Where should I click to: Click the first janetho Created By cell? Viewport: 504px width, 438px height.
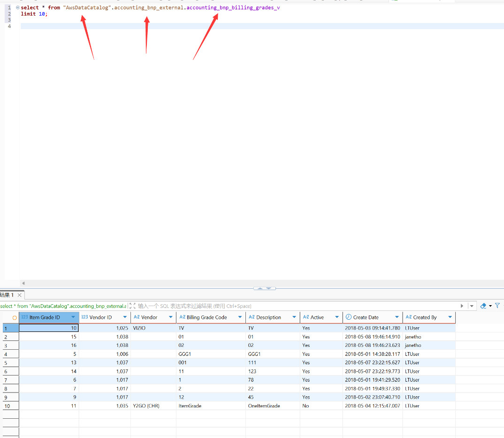(429, 337)
